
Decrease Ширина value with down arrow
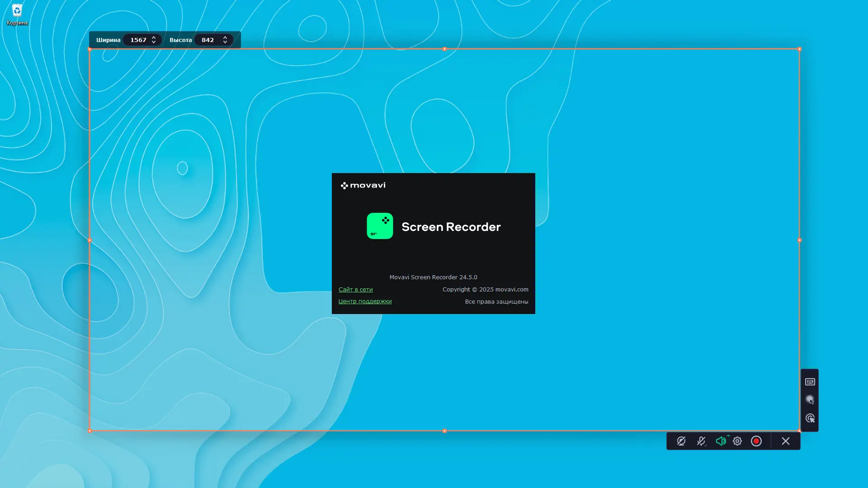[x=154, y=42]
